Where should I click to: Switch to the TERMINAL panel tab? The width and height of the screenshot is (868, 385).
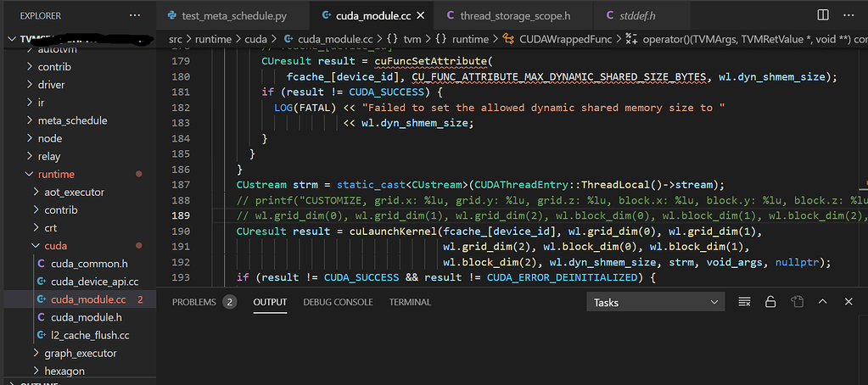click(410, 302)
